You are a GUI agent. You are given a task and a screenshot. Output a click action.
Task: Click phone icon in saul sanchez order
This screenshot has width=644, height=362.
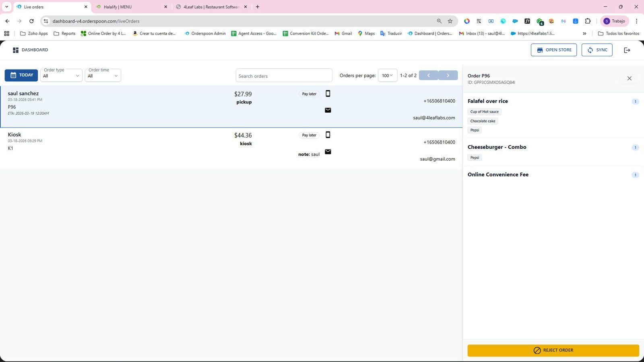(x=328, y=94)
